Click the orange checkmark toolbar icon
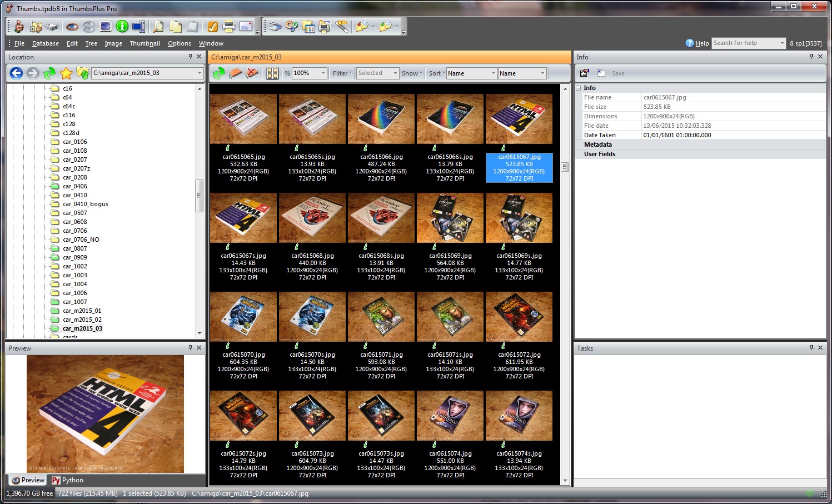The width and height of the screenshot is (832, 504). pos(212,26)
